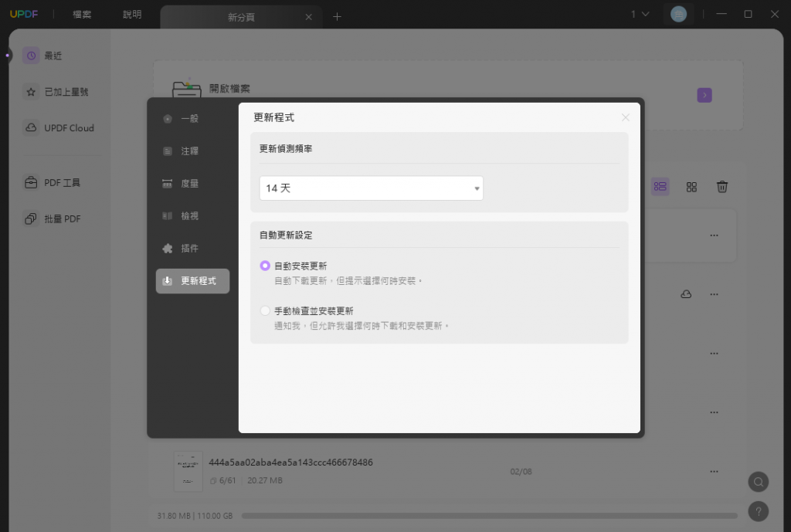
Task: Click the 31.80 MB | 110.00 GB storage text
Action: (x=195, y=516)
